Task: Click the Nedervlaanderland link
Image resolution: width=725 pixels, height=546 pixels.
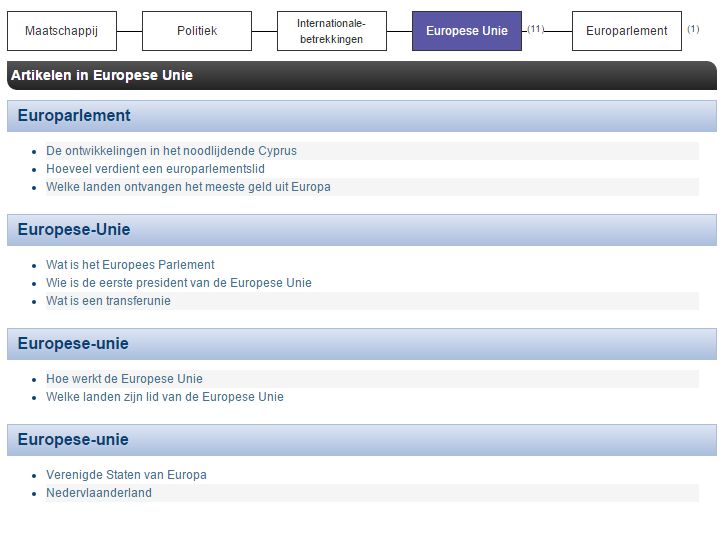Action: pyautogui.click(x=99, y=493)
